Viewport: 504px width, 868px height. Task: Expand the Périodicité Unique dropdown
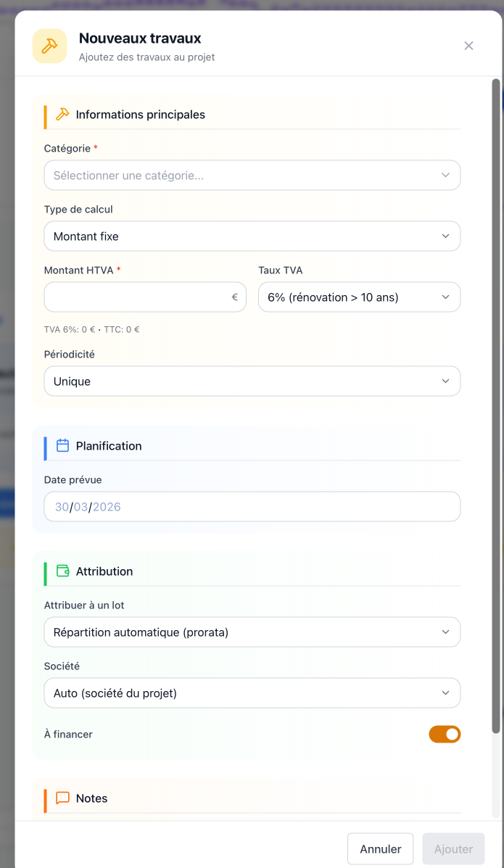[x=252, y=381]
